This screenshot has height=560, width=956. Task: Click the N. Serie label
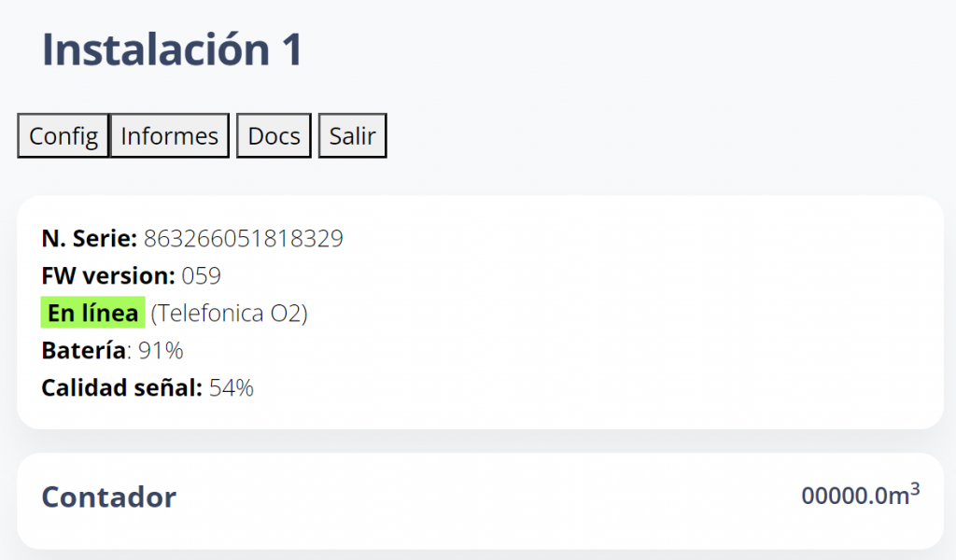pyautogui.click(x=89, y=239)
